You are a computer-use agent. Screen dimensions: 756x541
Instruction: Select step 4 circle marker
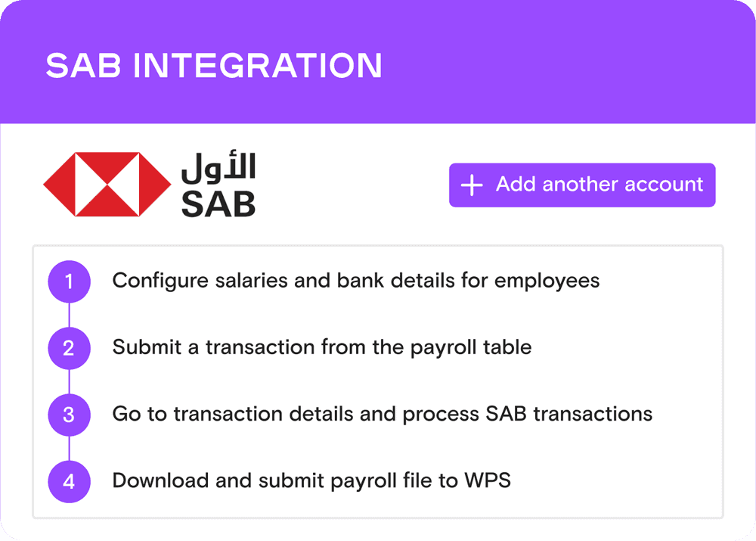click(69, 481)
